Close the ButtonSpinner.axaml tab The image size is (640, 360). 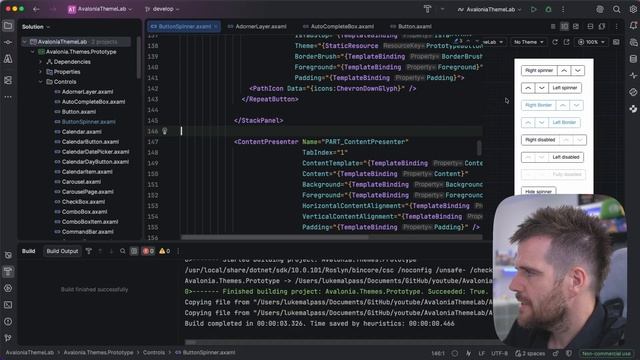click(x=216, y=27)
